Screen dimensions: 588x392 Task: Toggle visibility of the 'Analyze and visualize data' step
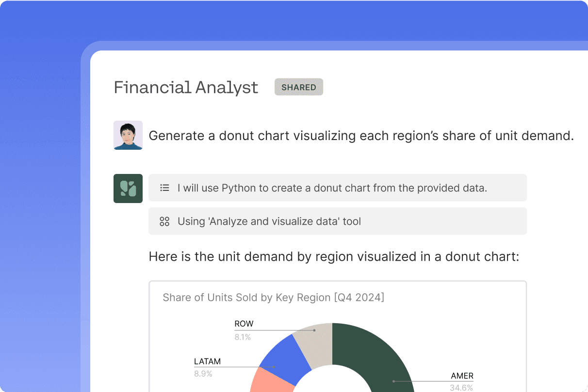pyautogui.click(x=337, y=221)
